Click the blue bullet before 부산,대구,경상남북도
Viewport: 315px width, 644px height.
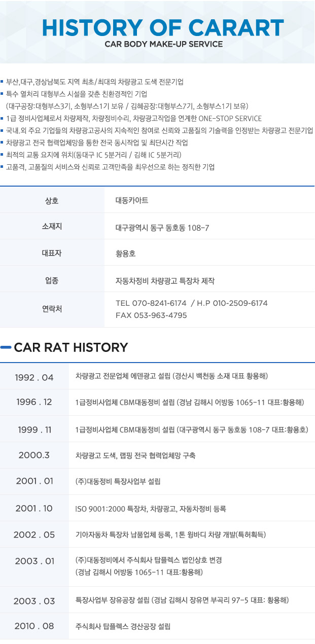coord(3,82)
